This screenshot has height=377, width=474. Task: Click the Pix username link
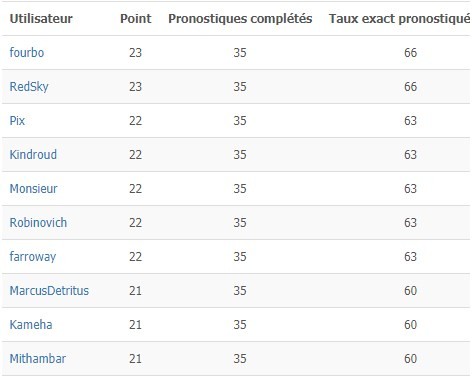[17, 121]
